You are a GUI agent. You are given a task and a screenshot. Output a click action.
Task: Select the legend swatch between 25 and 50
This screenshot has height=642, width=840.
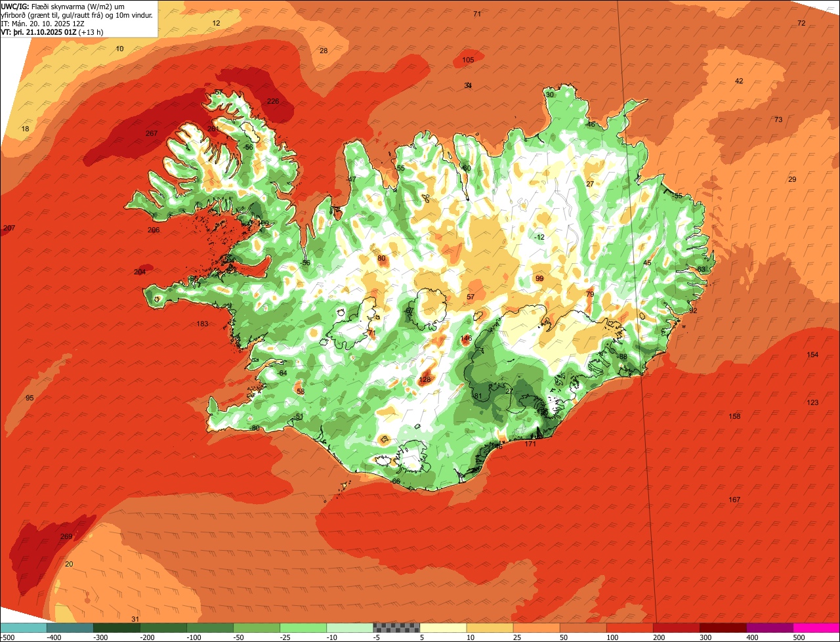[536, 628]
